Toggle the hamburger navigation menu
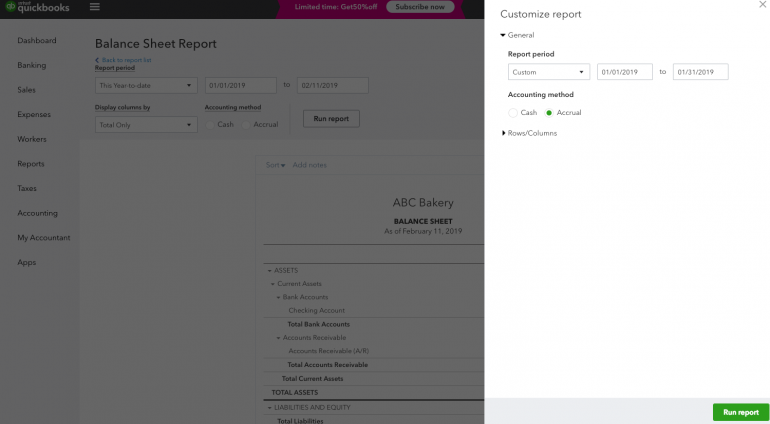The width and height of the screenshot is (770, 424). [95, 7]
